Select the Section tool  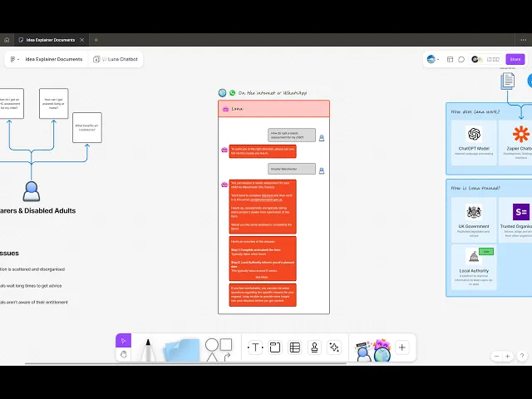pos(275,347)
